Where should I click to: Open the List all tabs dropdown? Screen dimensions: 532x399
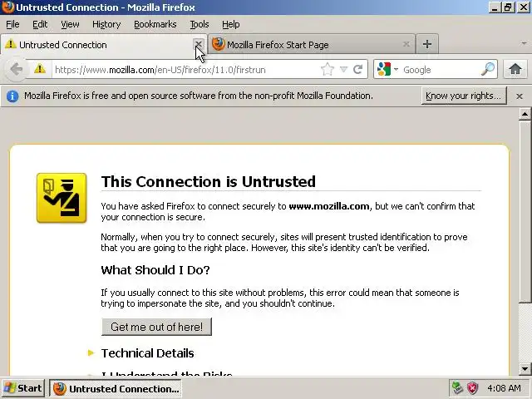(x=524, y=43)
